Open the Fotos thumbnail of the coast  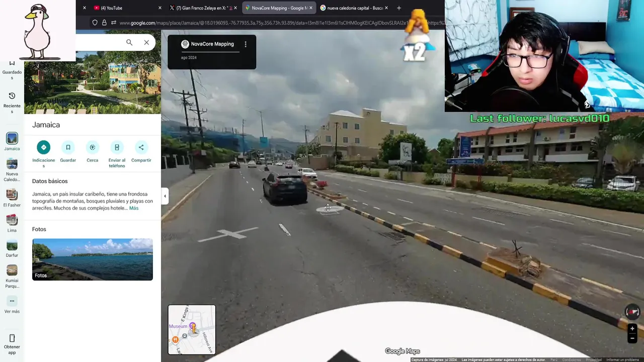tap(93, 259)
